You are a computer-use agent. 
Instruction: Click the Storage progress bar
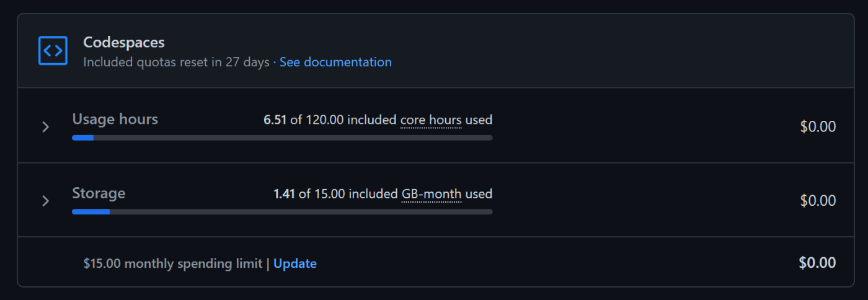point(282,212)
